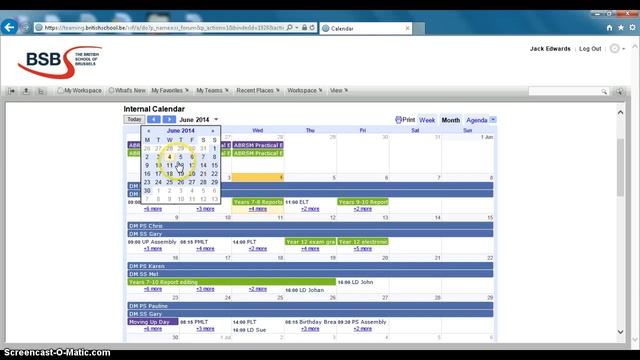Open 08:15 Birthday Breakfast event

(311, 322)
